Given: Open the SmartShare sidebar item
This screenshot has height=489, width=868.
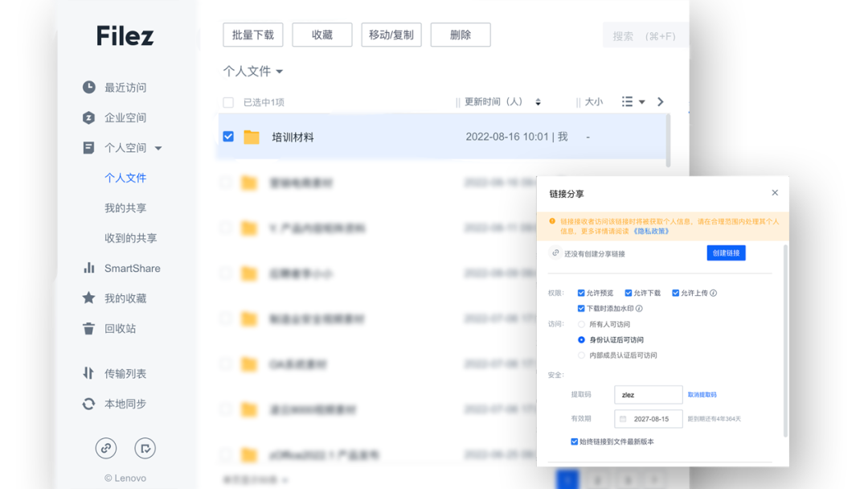Looking at the screenshot, I should [133, 268].
